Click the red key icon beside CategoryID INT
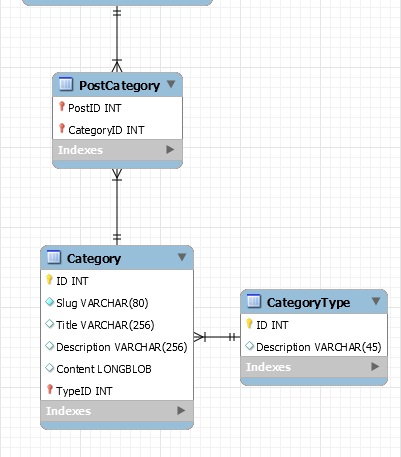This screenshot has height=457, width=401. coord(62,128)
